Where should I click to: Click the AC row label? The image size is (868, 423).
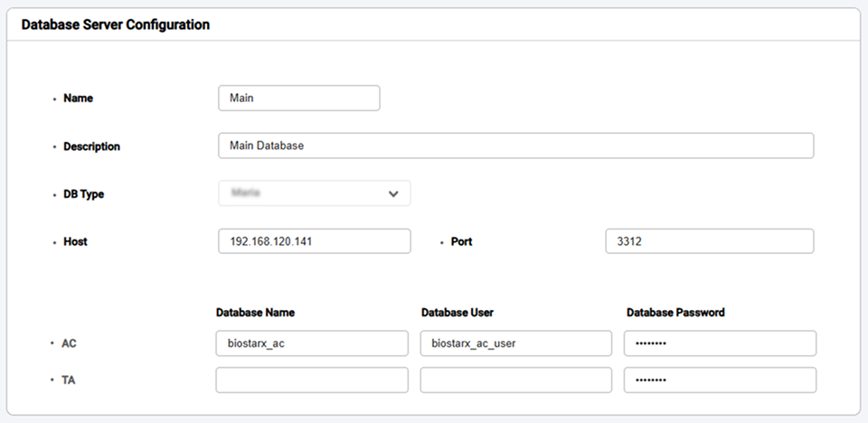coord(70,344)
